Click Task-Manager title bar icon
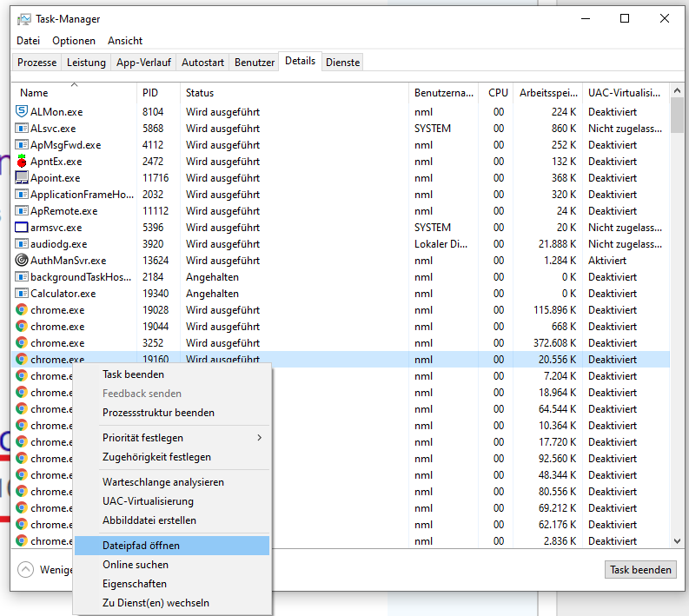This screenshot has height=616, width=689. [x=24, y=19]
